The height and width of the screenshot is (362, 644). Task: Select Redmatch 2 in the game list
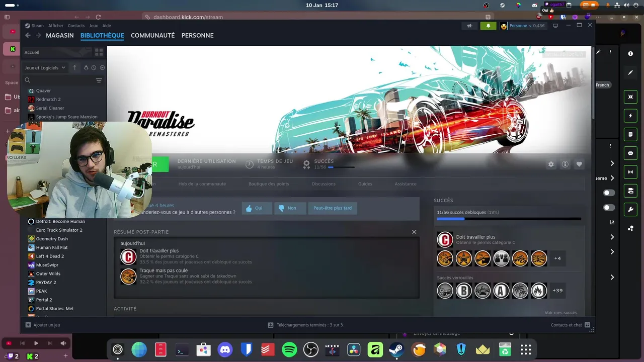pyautogui.click(x=48, y=100)
